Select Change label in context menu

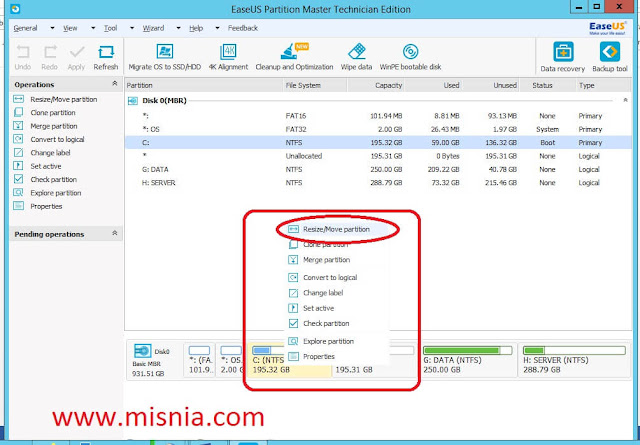316,293
